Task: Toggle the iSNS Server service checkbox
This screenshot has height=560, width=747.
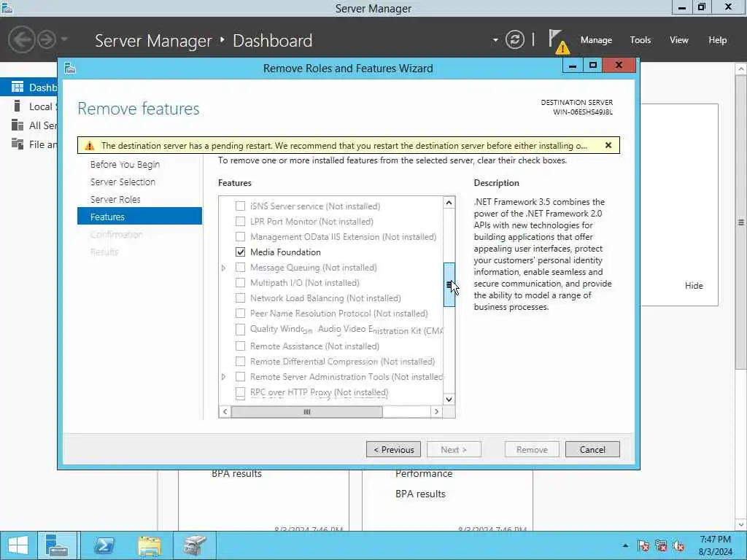Action: [x=241, y=206]
